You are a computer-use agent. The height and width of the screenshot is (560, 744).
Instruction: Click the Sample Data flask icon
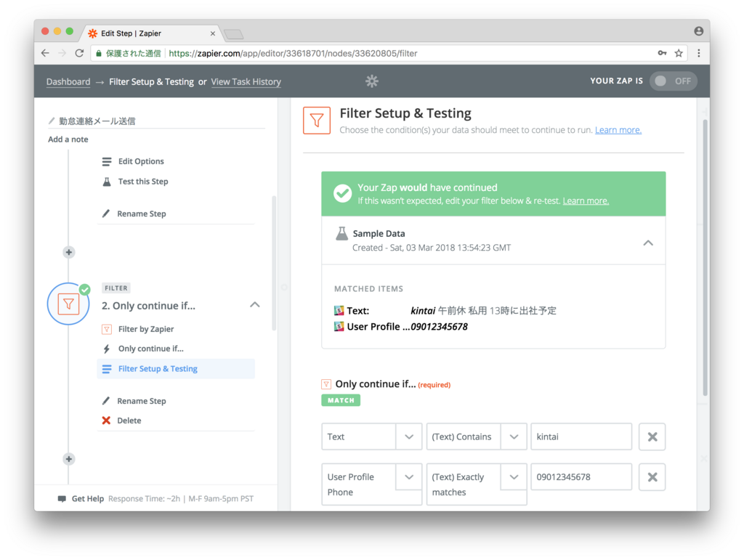pyautogui.click(x=341, y=233)
